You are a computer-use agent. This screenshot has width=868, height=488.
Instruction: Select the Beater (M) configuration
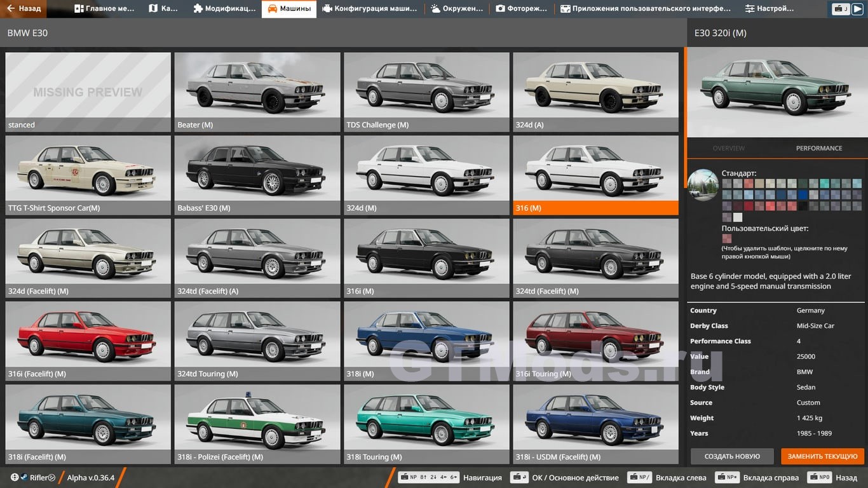tap(257, 91)
